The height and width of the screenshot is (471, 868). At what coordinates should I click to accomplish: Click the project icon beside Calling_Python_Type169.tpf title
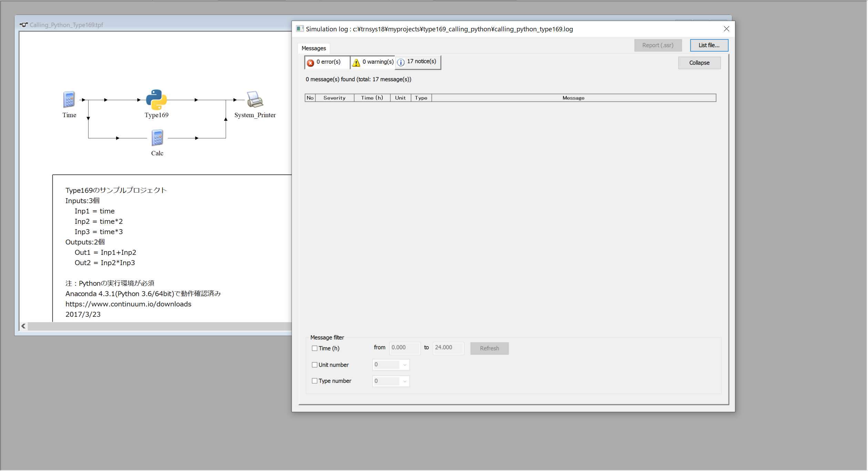point(23,24)
